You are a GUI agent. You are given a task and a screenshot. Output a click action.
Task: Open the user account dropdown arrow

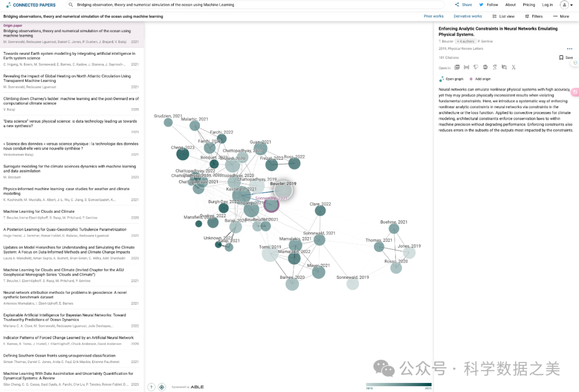[x=571, y=5]
